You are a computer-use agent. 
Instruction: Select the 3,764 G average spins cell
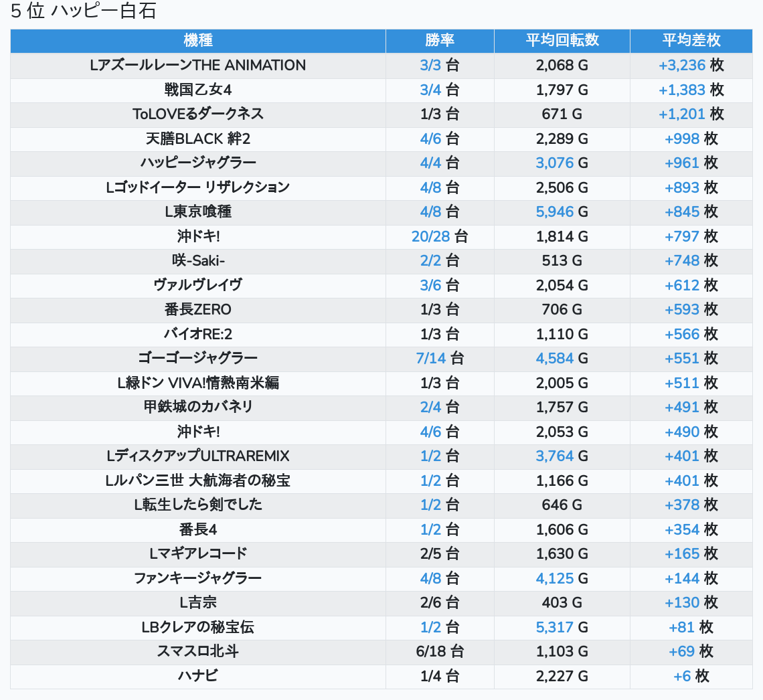point(562,456)
